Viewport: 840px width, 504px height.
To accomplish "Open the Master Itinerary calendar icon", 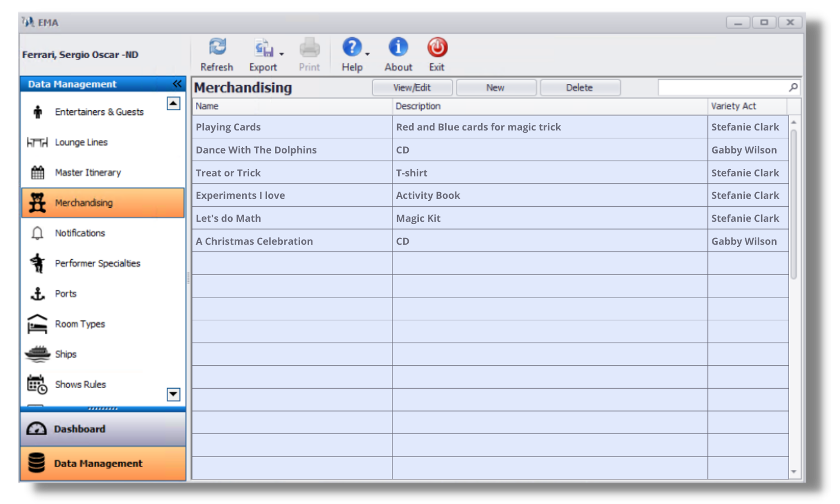I will 37,172.
